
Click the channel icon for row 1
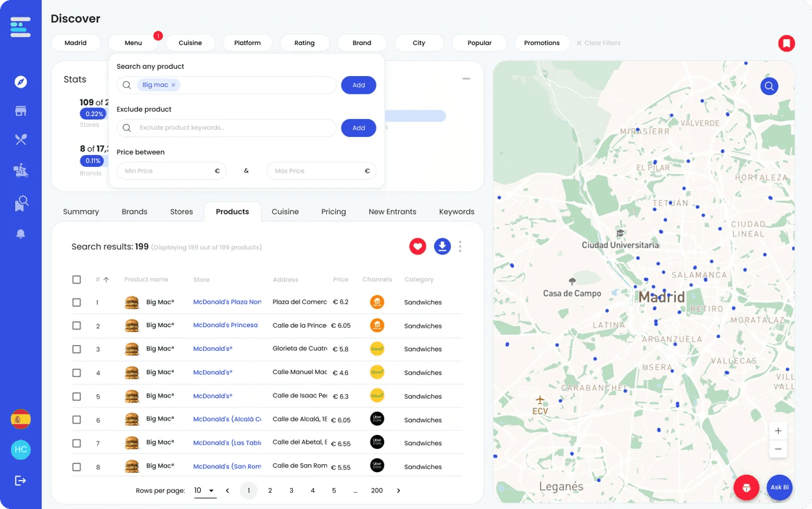click(x=377, y=302)
